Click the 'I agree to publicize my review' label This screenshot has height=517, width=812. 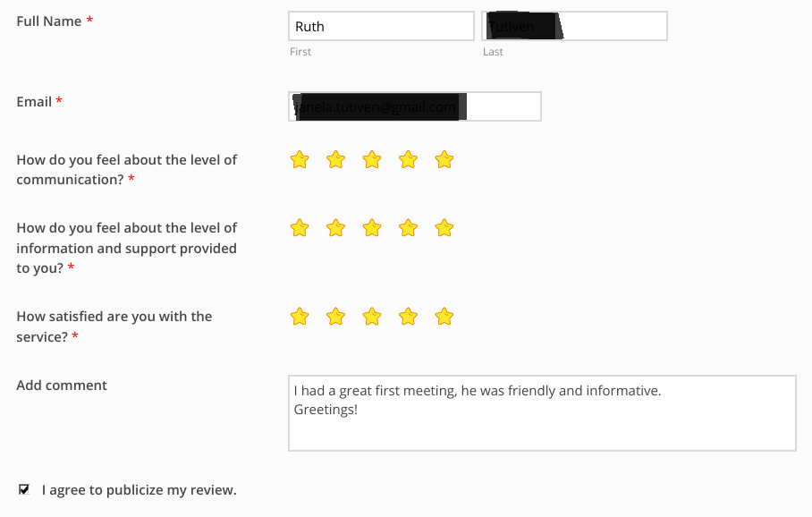click(x=140, y=490)
